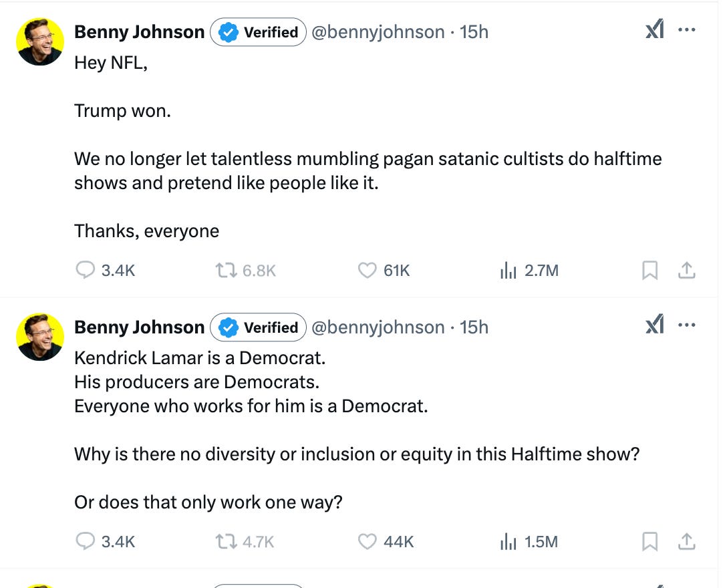View analytics on the second tweet
This screenshot has width=727, height=588.
tap(510, 541)
